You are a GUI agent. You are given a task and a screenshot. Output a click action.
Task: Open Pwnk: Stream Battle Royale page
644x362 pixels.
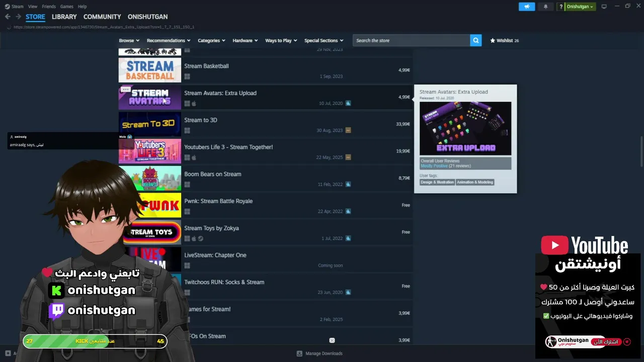pyautogui.click(x=218, y=201)
